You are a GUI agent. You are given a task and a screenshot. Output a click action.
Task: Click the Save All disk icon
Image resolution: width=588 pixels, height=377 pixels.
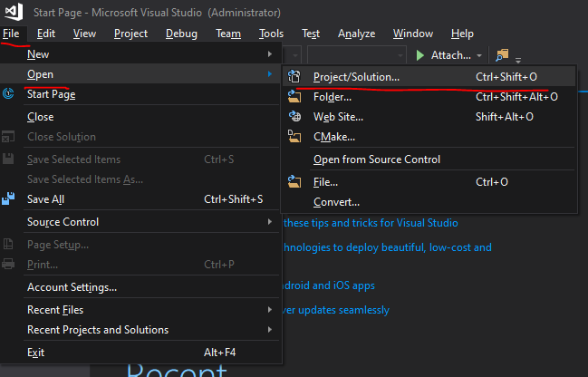point(8,198)
